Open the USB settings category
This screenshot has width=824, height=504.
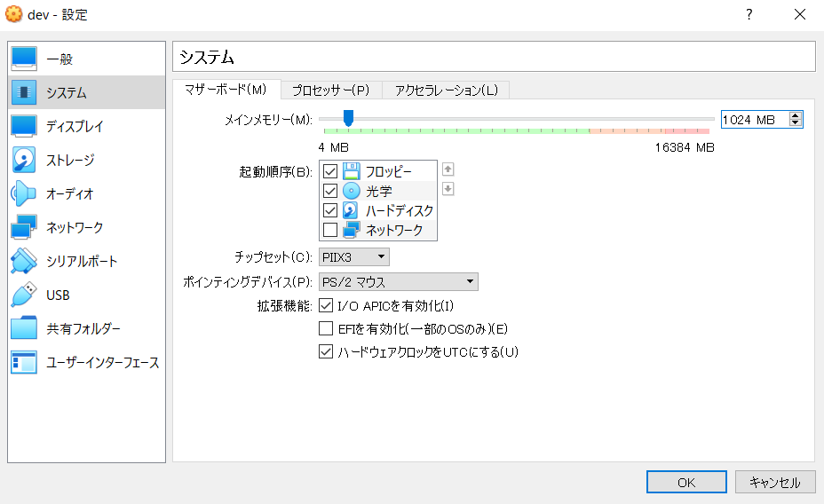87,295
